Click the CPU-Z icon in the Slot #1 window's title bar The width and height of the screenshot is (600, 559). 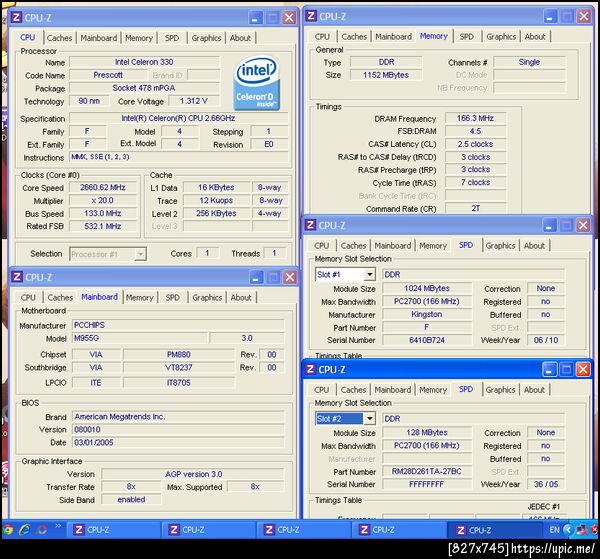[x=311, y=226]
